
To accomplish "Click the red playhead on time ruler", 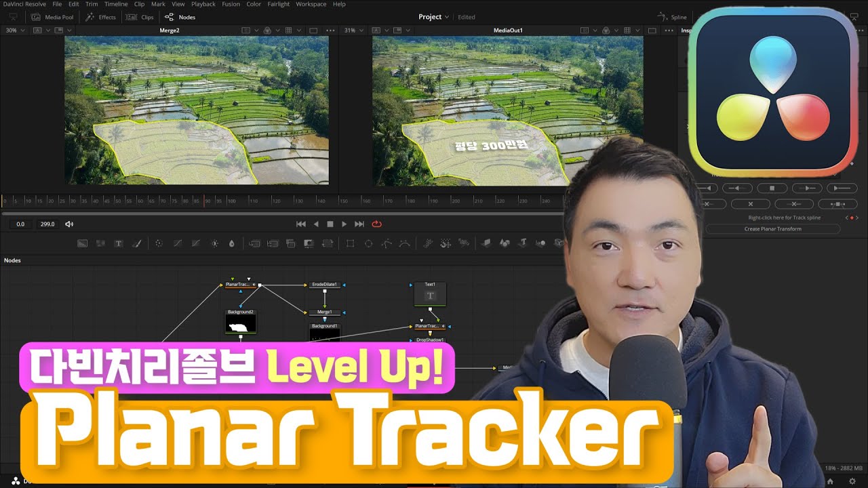I will tap(204, 201).
